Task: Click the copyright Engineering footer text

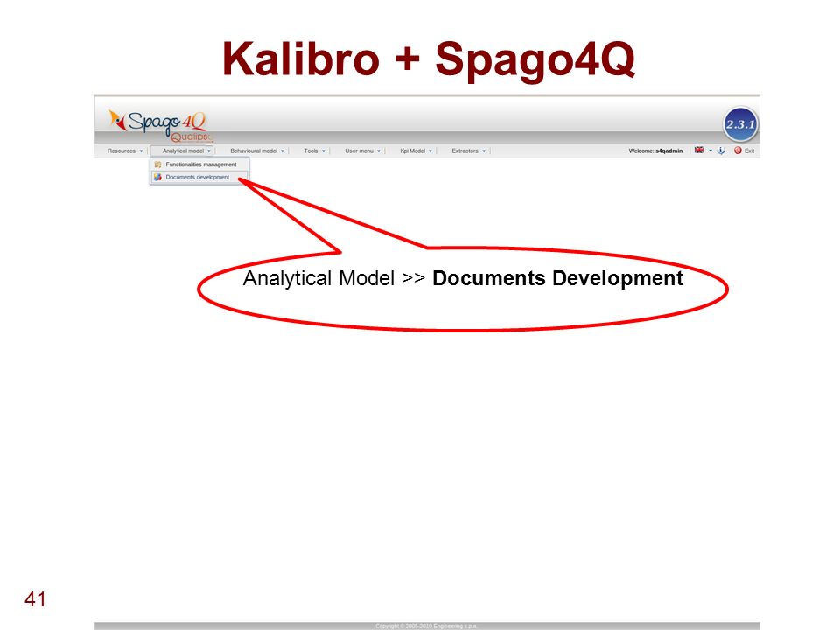Action: (426, 626)
